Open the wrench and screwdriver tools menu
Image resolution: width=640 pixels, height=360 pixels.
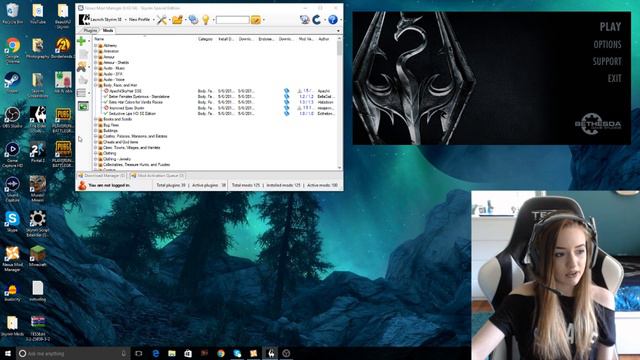pos(162,20)
